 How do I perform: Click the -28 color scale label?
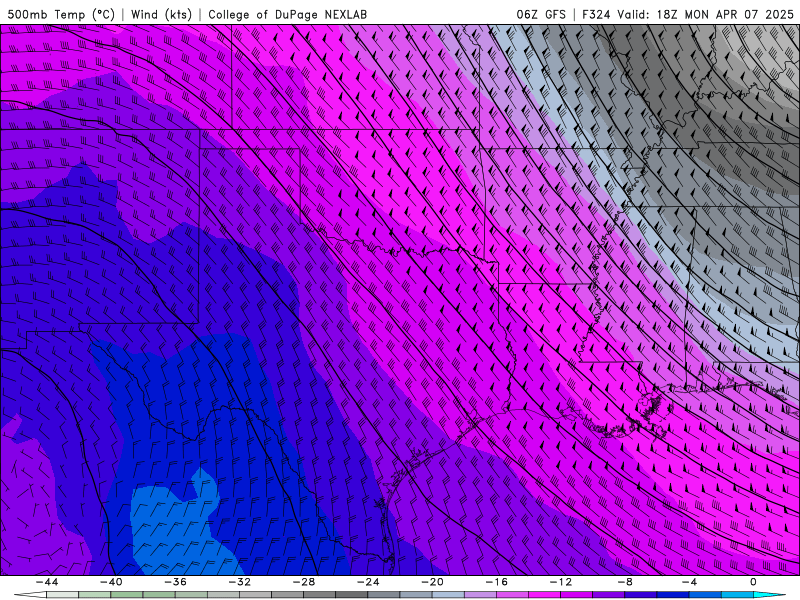(x=304, y=582)
